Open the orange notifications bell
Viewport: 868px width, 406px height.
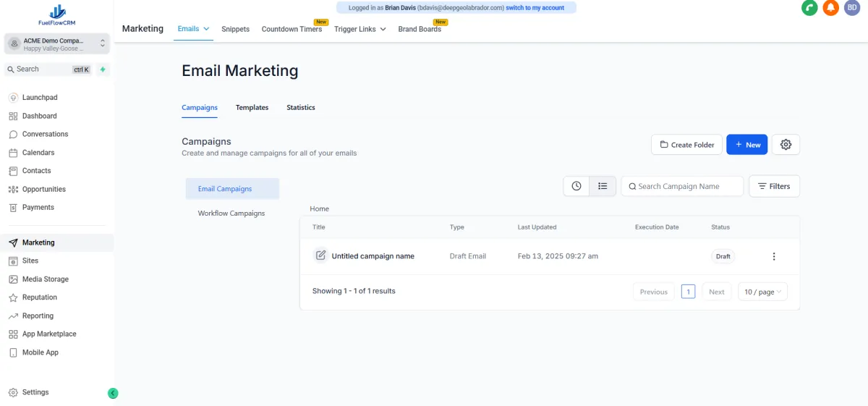pyautogui.click(x=831, y=8)
